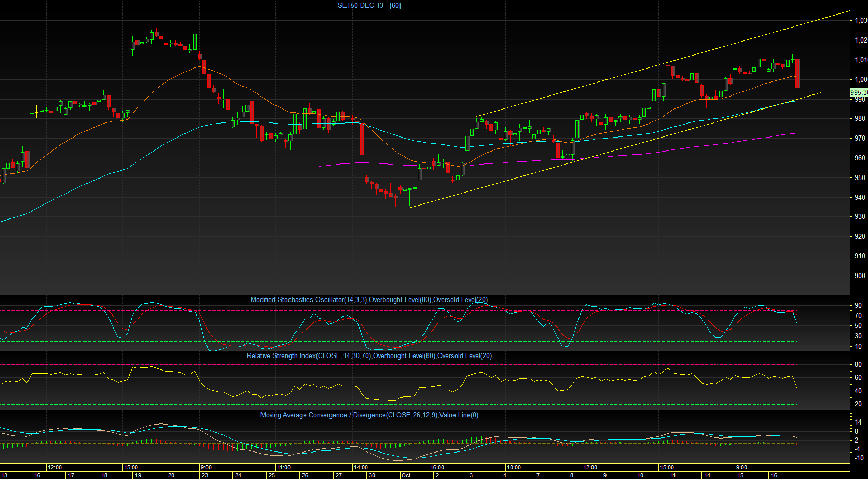Click the date label 13 on bottom axis
This screenshot has height=479, width=868.
[x=4, y=475]
